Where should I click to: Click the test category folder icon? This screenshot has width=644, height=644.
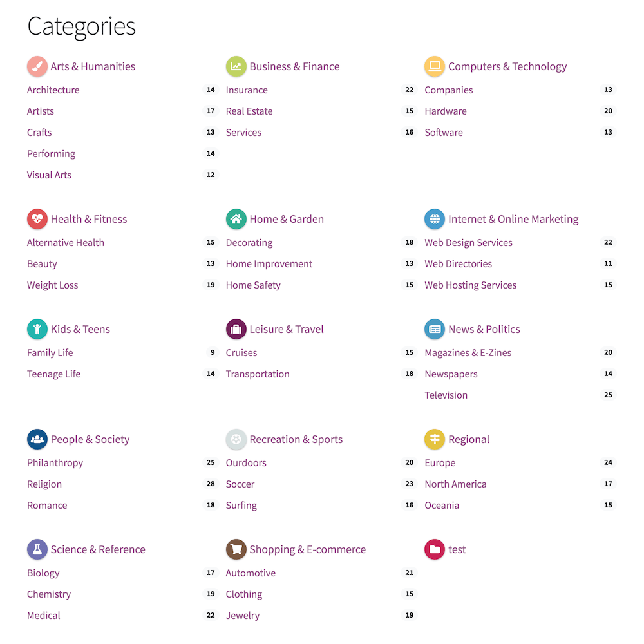[x=435, y=549]
